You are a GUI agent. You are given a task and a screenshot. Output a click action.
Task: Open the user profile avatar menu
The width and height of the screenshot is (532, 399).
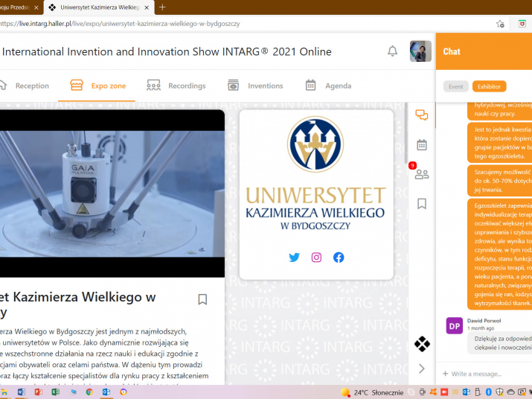(420, 51)
